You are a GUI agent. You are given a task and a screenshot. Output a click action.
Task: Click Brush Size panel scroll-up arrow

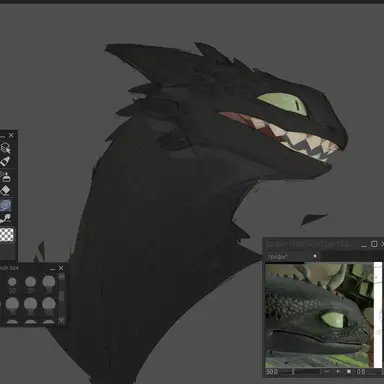(61, 276)
